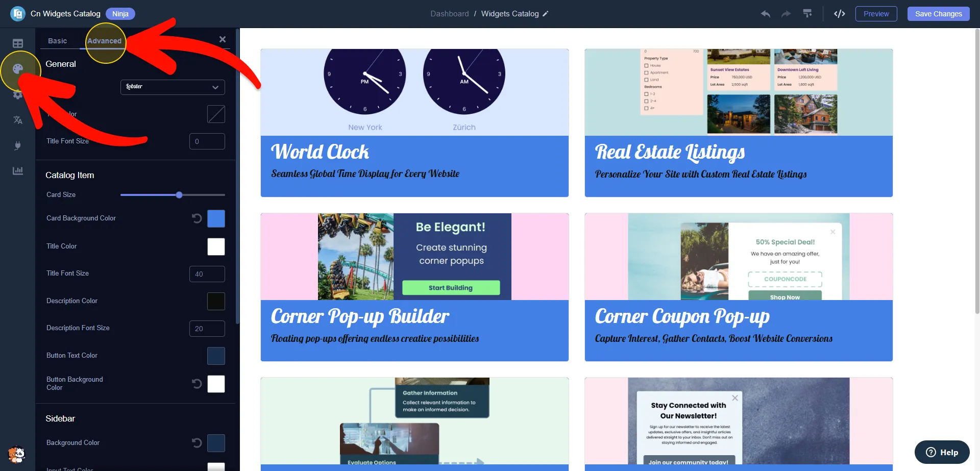980x471 pixels.
Task: Open the Sidebar Background Color swatch
Action: click(216, 443)
